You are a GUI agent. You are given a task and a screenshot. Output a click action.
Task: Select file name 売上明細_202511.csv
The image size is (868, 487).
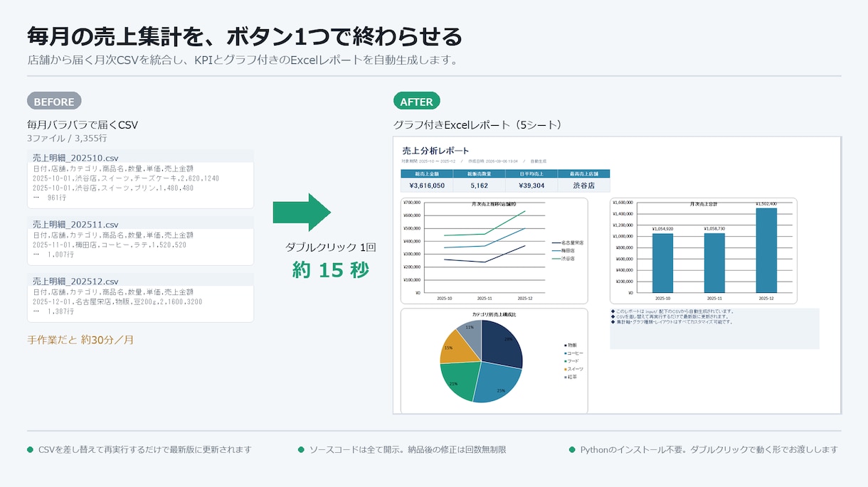pos(75,224)
